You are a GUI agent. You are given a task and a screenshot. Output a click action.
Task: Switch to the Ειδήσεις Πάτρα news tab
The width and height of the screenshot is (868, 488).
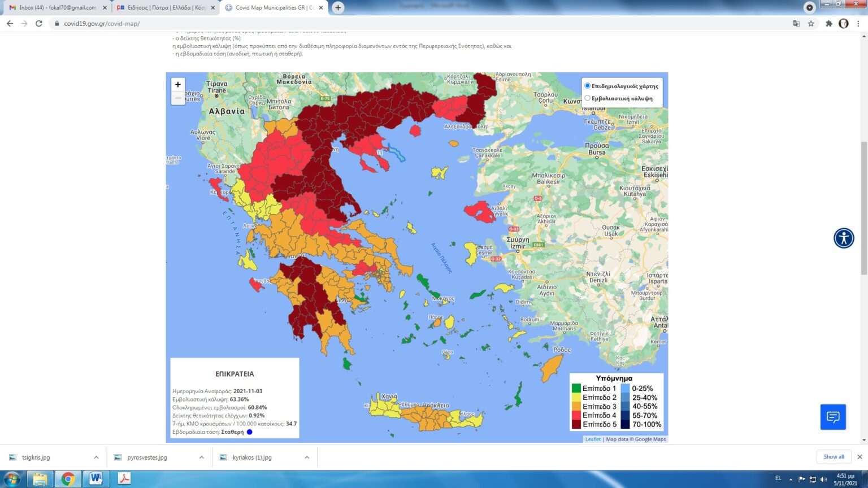click(164, 8)
